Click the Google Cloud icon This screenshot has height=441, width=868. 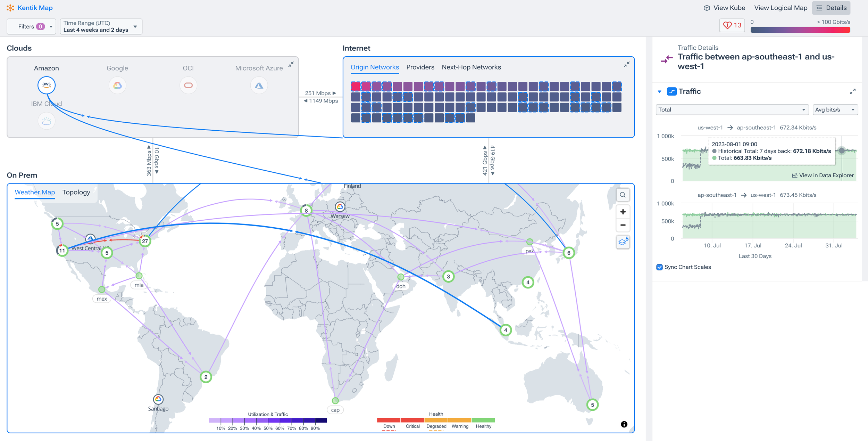[x=117, y=85]
